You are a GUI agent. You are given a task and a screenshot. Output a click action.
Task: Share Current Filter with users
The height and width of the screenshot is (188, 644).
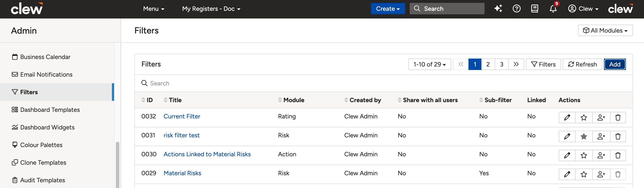pos(601,118)
